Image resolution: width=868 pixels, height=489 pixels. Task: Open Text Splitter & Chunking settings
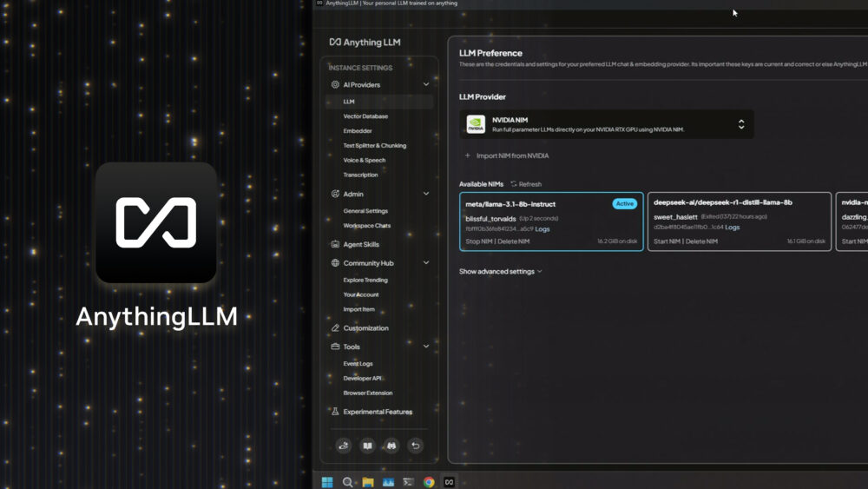click(x=375, y=145)
